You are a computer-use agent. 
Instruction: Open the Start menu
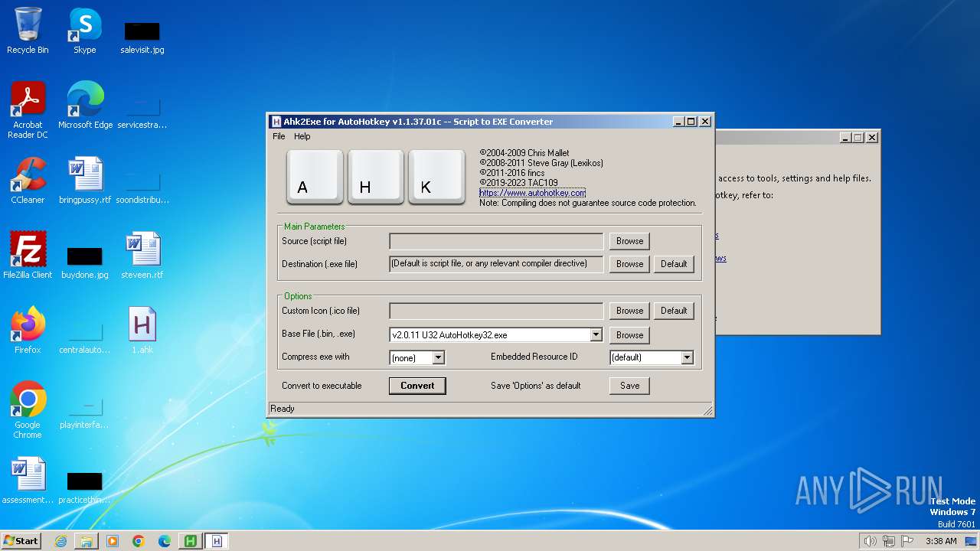21,541
